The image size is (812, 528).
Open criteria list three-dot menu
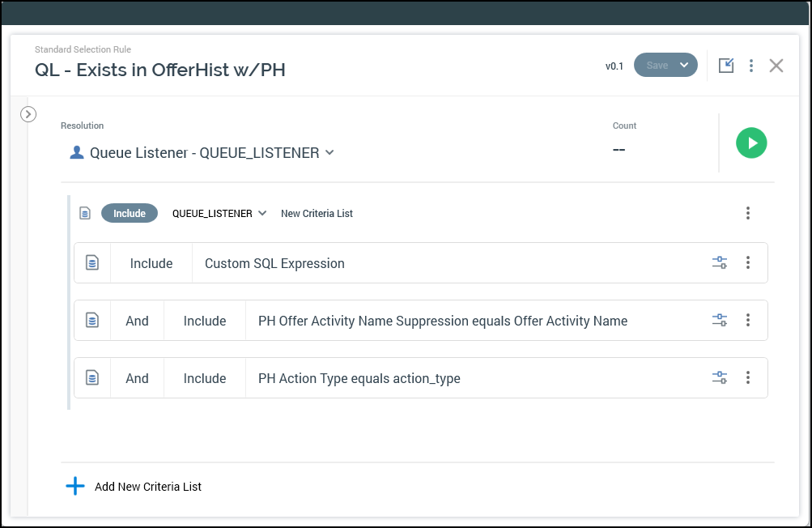tap(748, 213)
